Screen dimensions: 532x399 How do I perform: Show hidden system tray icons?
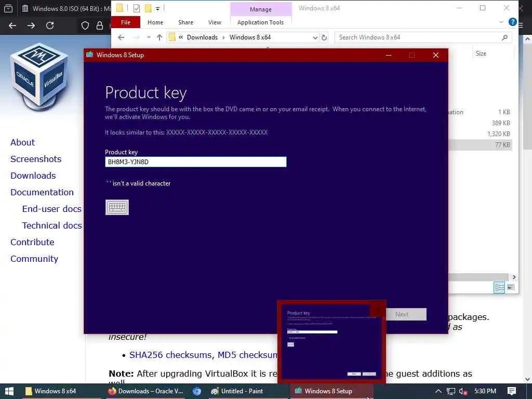tap(438, 391)
